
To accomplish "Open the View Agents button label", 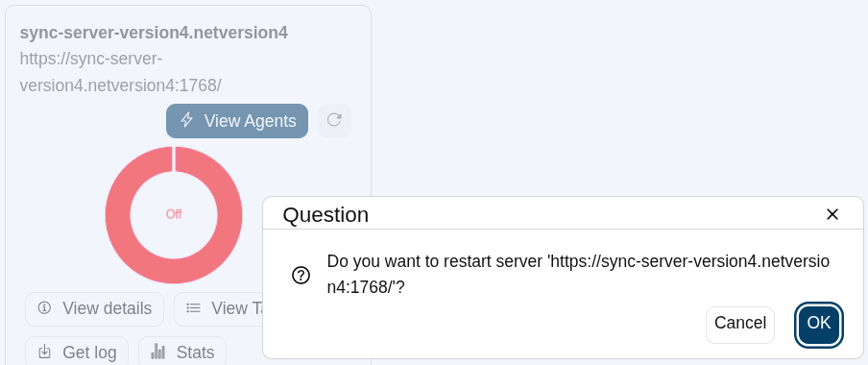I will pos(251,121).
